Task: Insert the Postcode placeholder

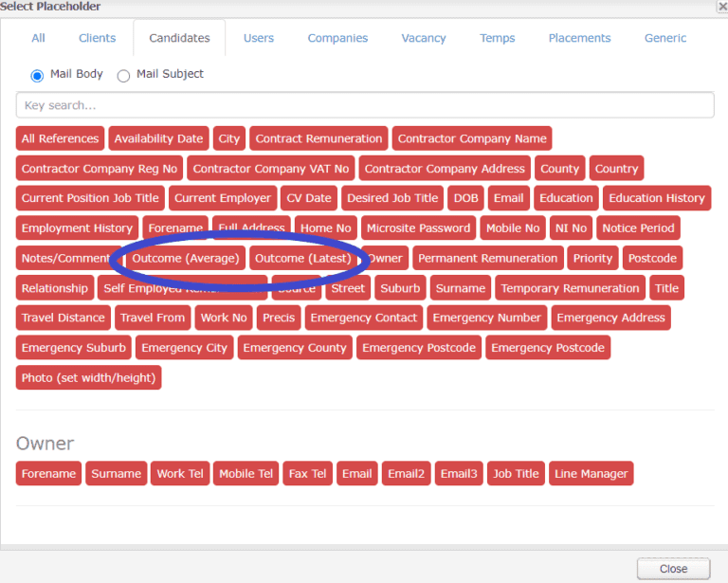Action: [652, 258]
